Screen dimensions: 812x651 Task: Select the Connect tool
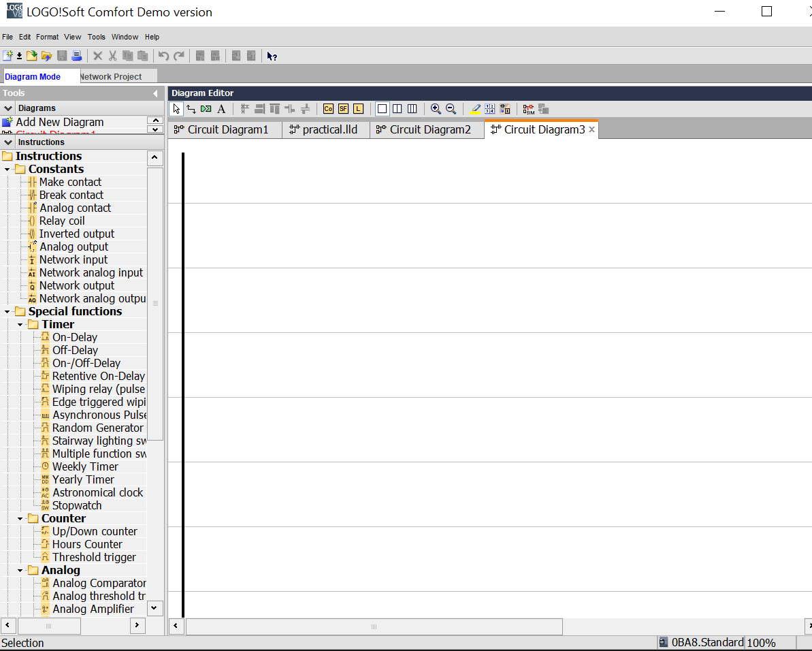[x=191, y=109]
